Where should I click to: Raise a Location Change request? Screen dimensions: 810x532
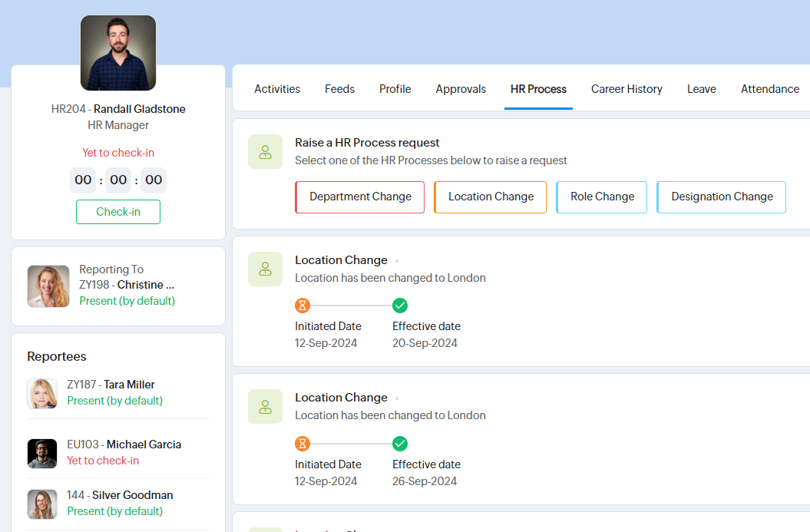coord(491,197)
